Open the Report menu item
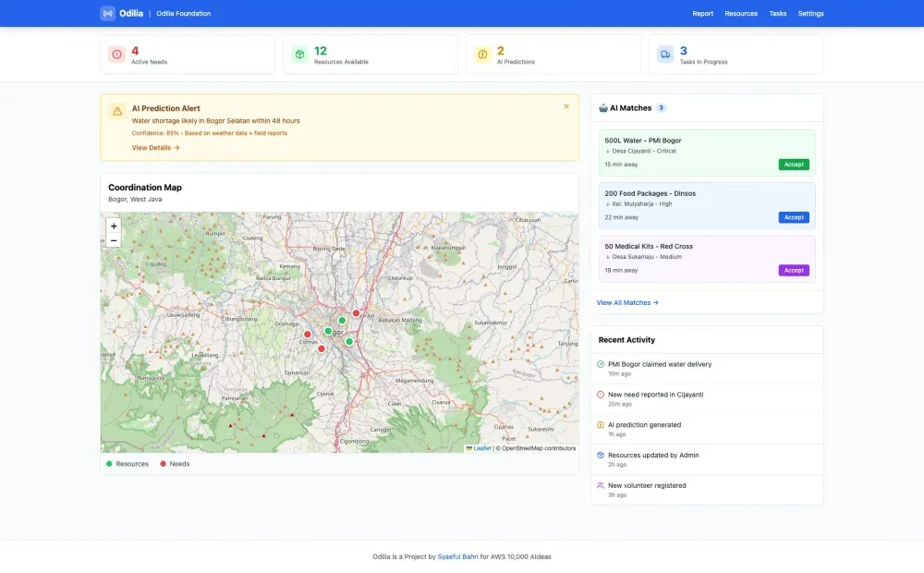Viewport: 924px width, 573px height. point(702,13)
